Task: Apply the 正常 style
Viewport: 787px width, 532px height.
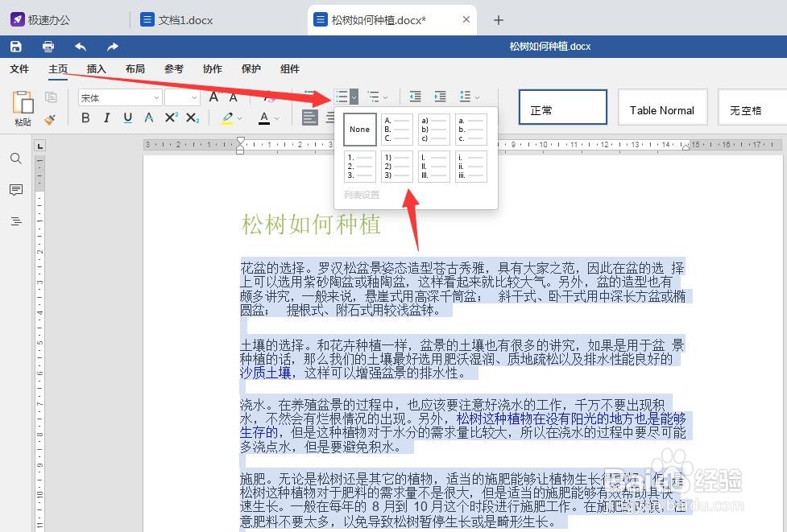Action: pyautogui.click(x=562, y=107)
